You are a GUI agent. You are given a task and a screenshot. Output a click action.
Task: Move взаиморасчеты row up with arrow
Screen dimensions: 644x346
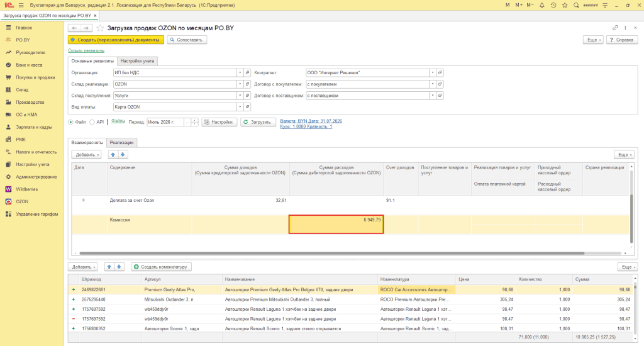tap(113, 155)
